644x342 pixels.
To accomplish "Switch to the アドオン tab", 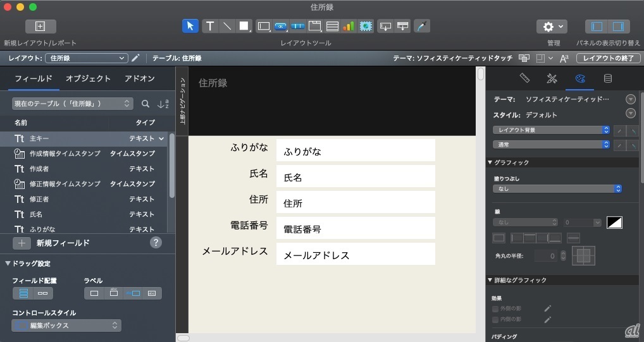I will [139, 79].
